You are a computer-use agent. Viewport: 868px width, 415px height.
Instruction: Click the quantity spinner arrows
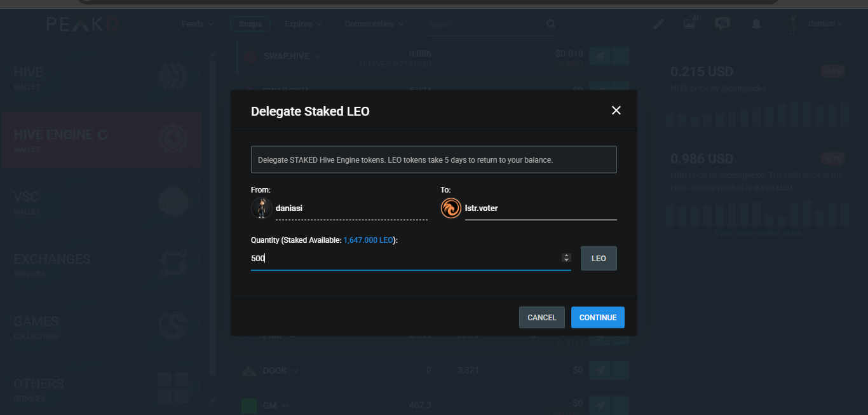point(566,258)
